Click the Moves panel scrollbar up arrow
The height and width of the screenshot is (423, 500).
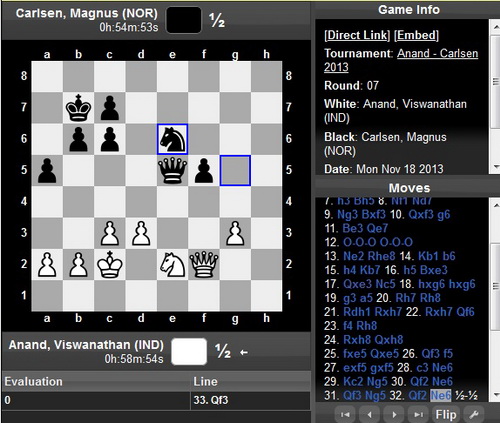point(495,204)
